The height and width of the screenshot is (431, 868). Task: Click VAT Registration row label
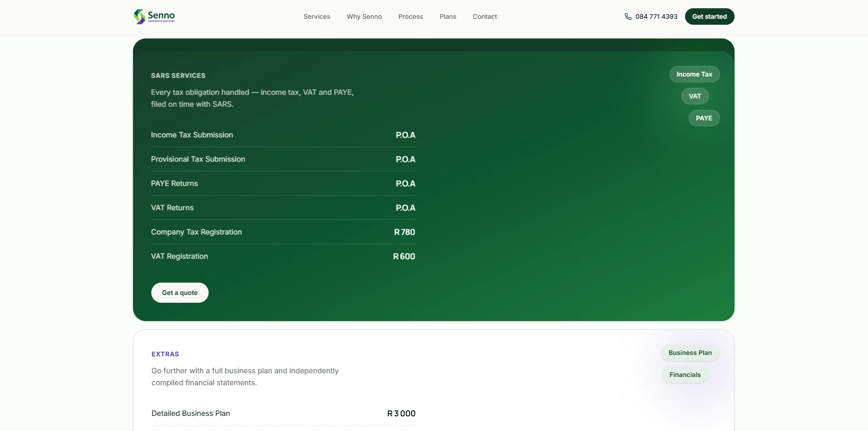coord(179,256)
